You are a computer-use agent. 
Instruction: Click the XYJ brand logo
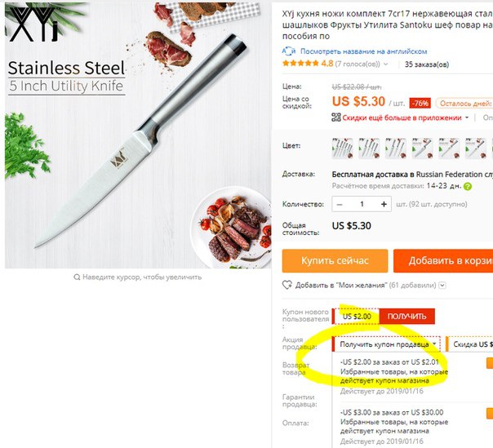pyautogui.click(x=33, y=24)
